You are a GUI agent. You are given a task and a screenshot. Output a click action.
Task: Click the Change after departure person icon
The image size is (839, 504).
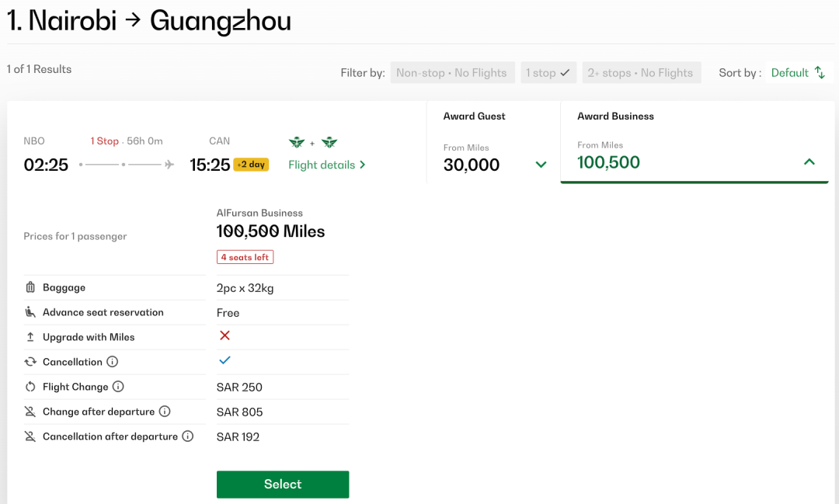click(30, 412)
